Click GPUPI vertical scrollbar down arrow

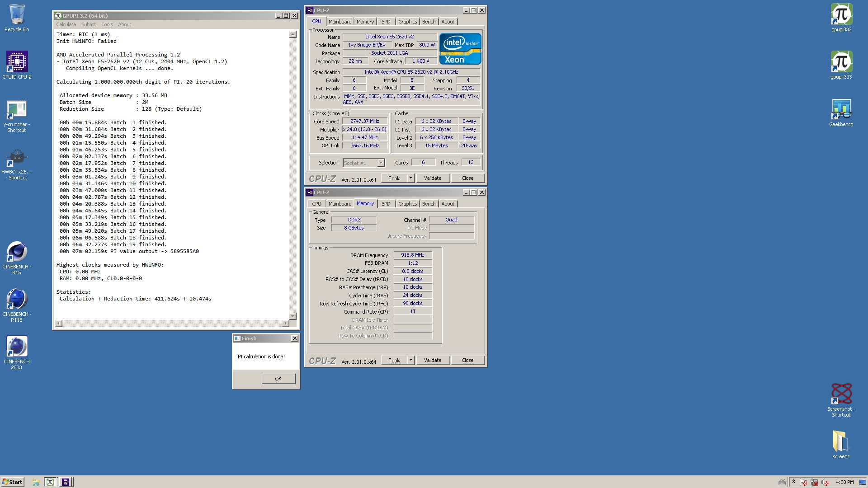(293, 316)
